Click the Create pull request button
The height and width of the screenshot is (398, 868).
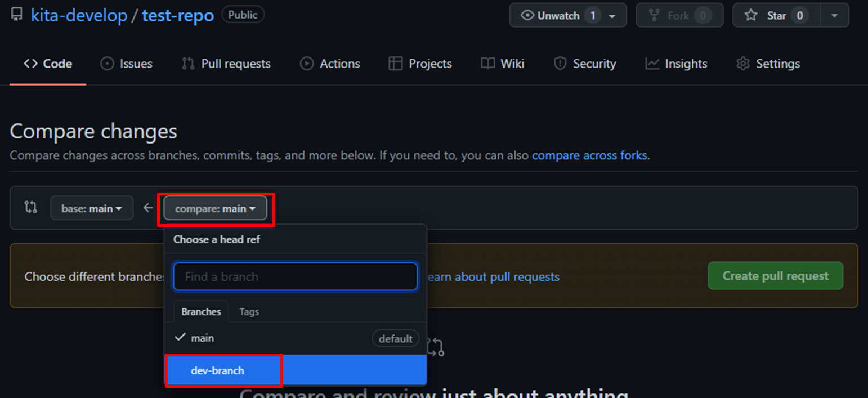point(775,276)
